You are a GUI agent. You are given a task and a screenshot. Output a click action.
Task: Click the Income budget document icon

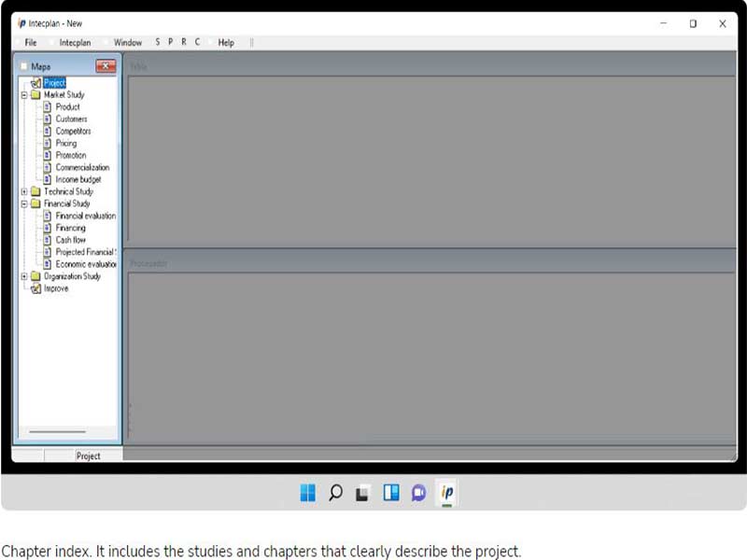(x=48, y=179)
